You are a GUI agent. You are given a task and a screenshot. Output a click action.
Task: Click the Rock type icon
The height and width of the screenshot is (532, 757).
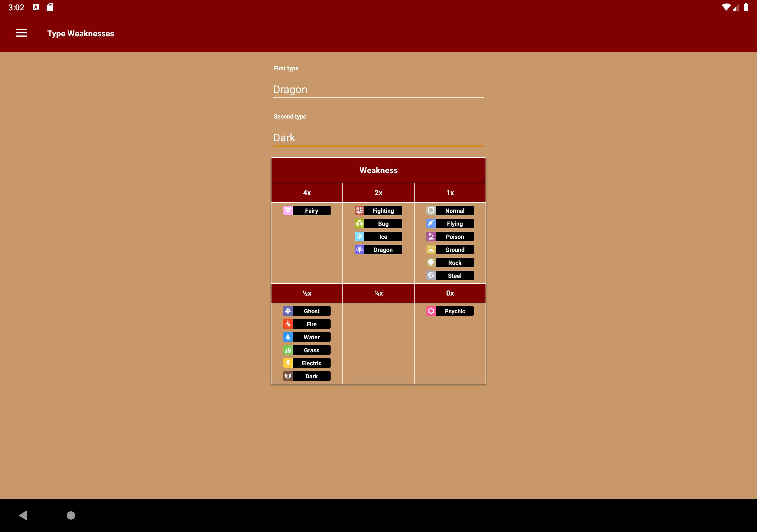[x=431, y=263]
